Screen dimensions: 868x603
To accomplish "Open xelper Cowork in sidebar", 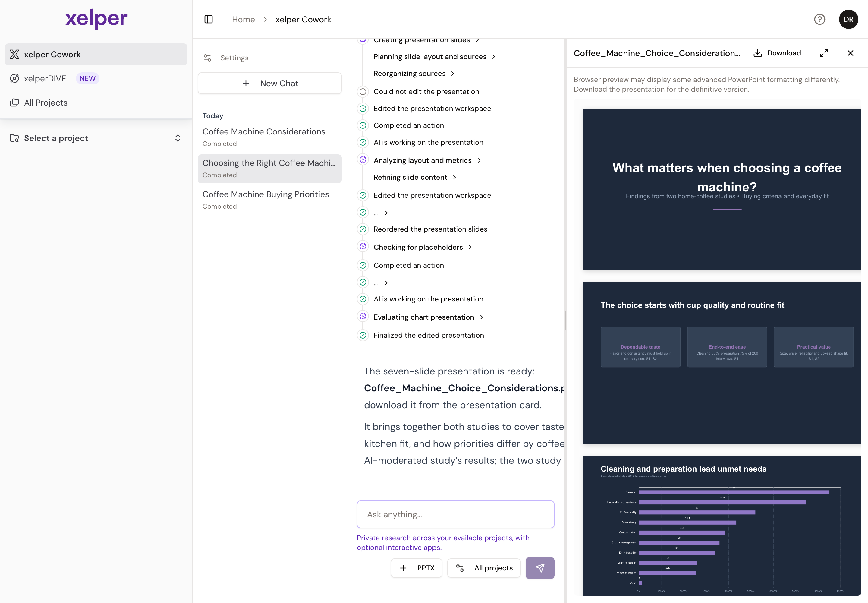I will tap(96, 54).
